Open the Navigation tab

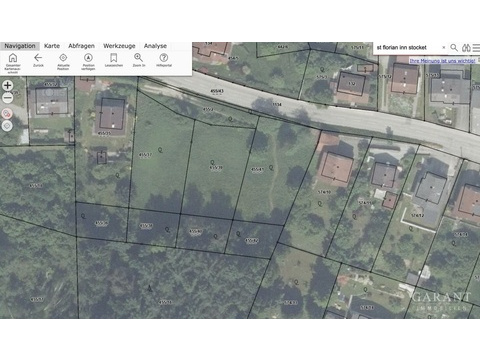pyautogui.click(x=20, y=46)
